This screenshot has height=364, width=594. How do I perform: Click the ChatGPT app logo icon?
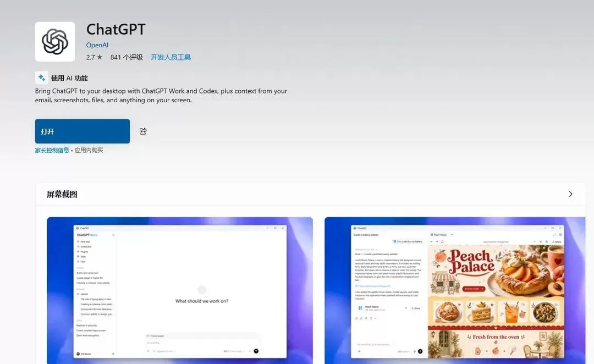pos(55,42)
